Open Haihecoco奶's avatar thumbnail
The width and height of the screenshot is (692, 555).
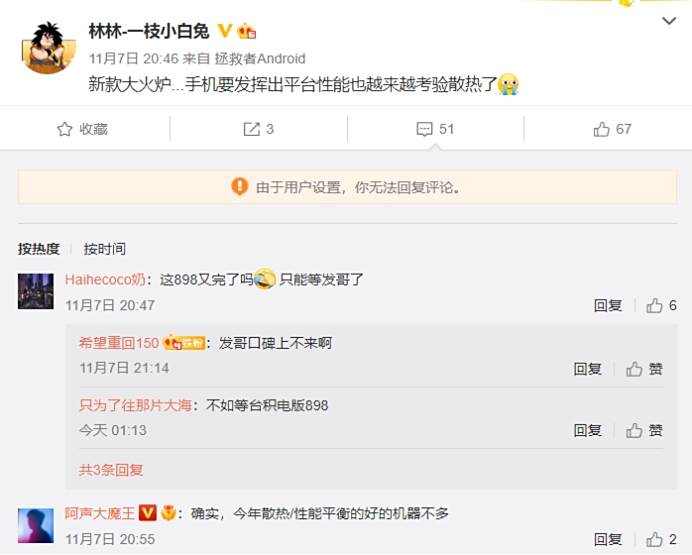point(36,291)
